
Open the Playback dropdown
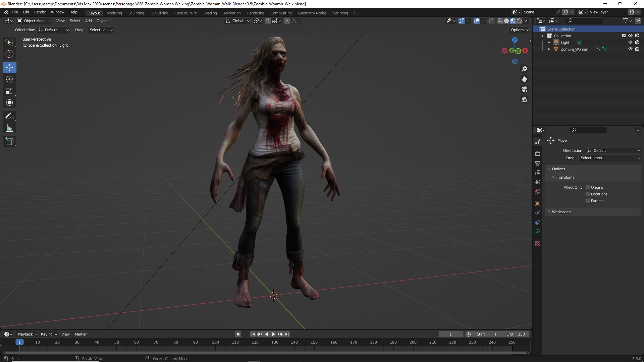(28, 334)
